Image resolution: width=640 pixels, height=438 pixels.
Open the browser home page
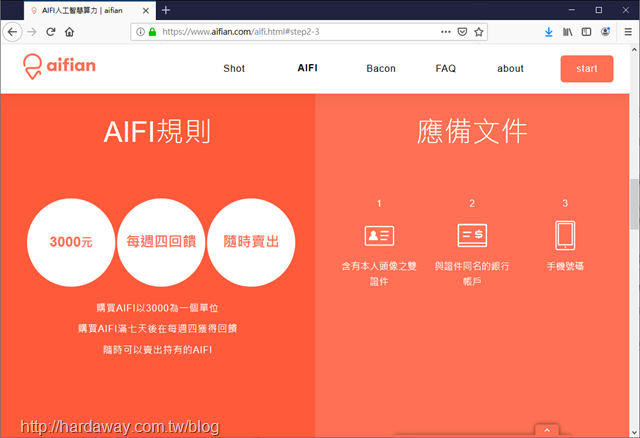click(x=69, y=32)
